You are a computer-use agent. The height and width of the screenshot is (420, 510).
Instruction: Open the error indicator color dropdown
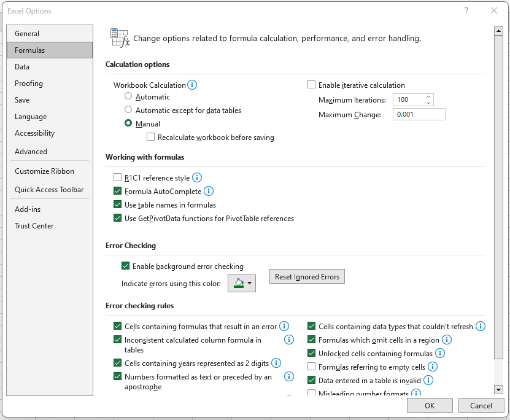point(242,283)
